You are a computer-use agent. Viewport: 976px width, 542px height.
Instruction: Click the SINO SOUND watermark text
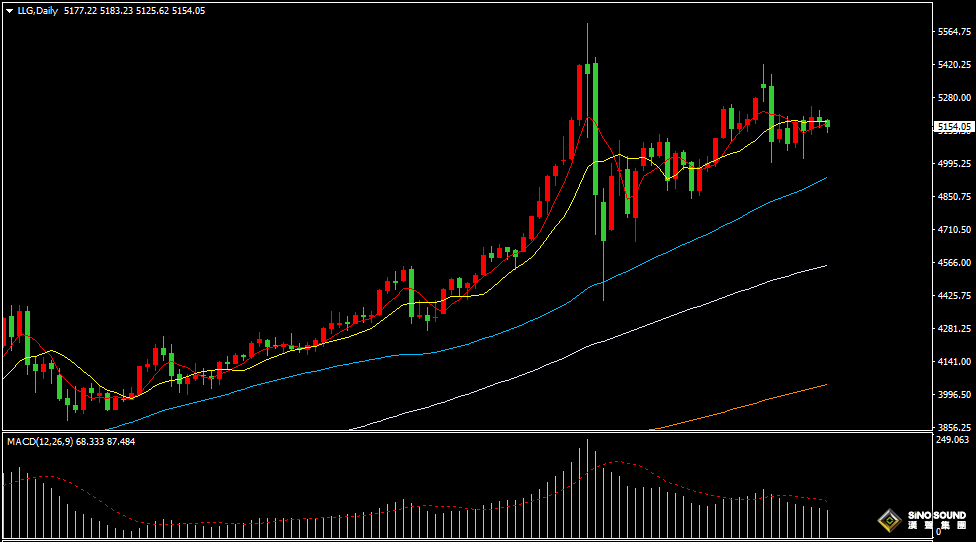pos(937,517)
